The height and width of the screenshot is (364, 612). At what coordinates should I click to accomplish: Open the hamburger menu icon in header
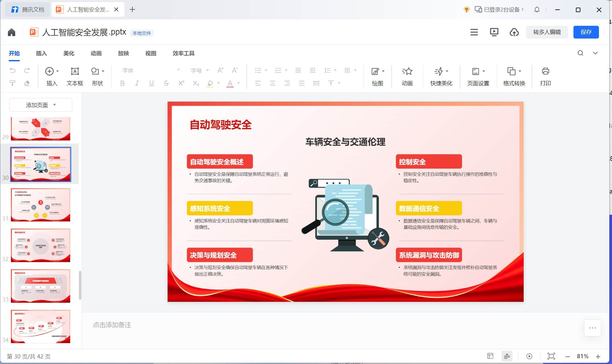pyautogui.click(x=474, y=32)
